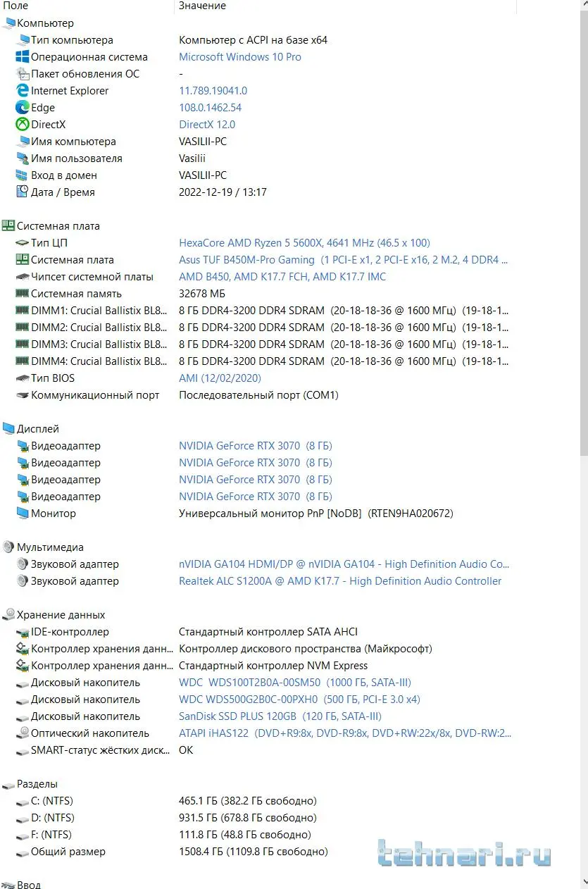Click the Монитор row icon
Image resolution: width=588 pixels, height=889 pixels.
(23, 514)
